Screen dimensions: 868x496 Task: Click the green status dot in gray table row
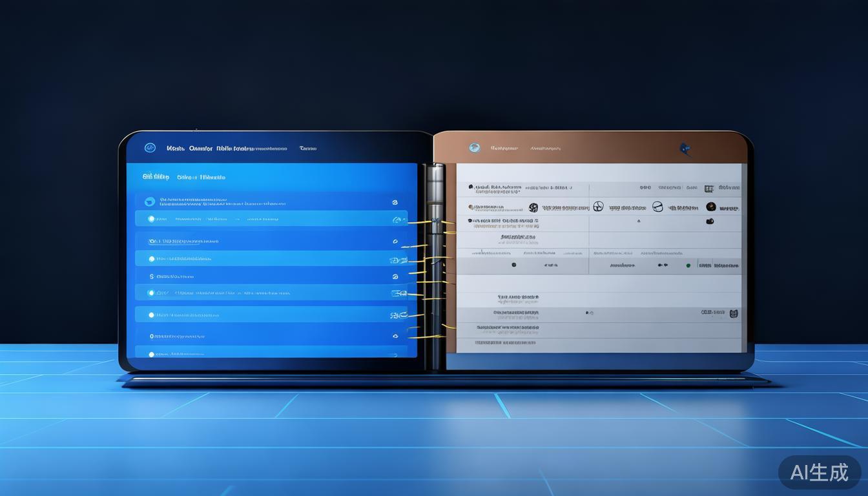pos(688,265)
